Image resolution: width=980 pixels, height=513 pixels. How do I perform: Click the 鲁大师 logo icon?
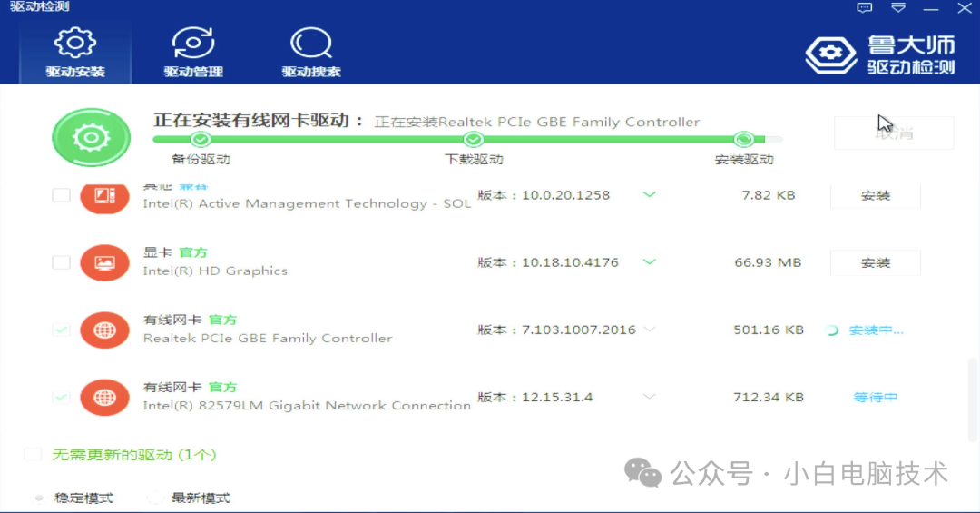click(830, 55)
